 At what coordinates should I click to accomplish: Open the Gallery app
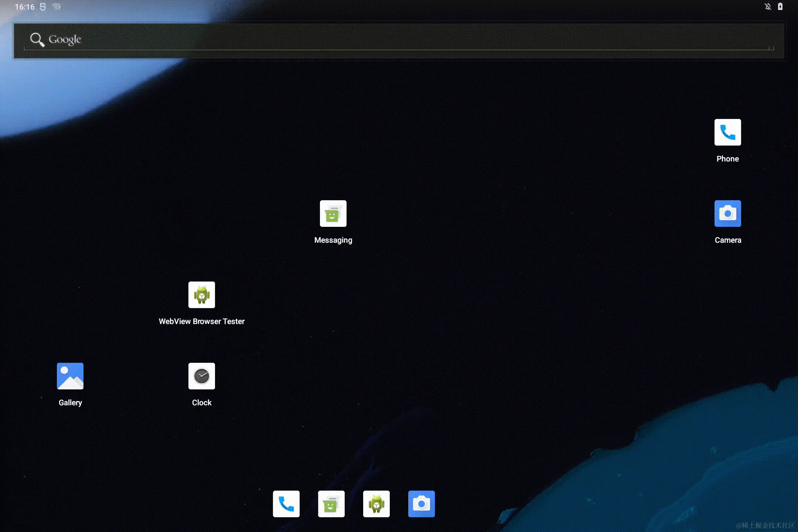(70, 376)
